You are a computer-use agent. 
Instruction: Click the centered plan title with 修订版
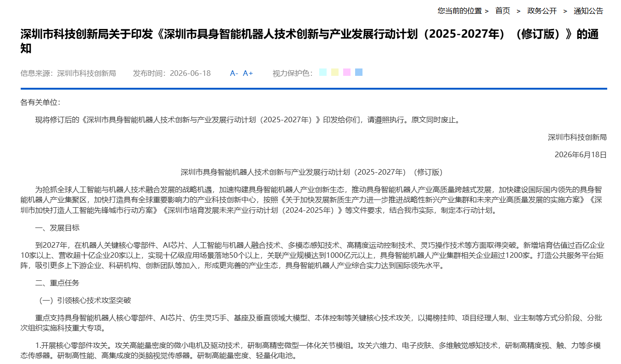[x=311, y=172]
